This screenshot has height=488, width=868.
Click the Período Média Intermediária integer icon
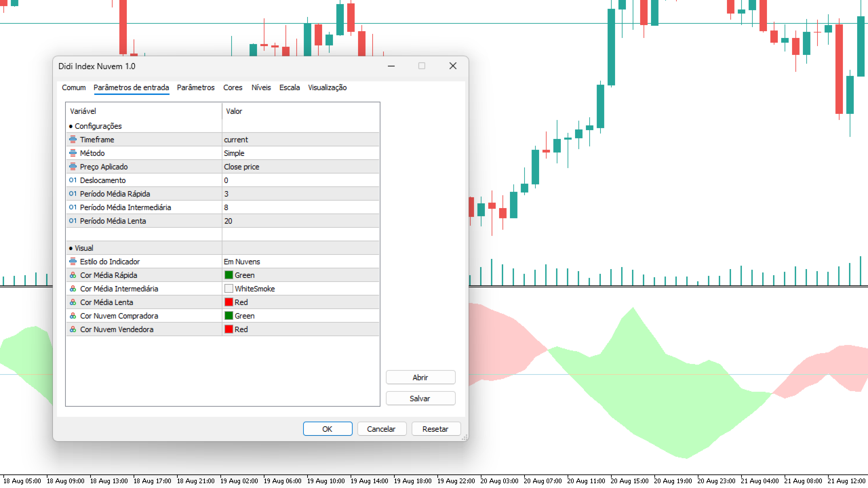pos(73,207)
